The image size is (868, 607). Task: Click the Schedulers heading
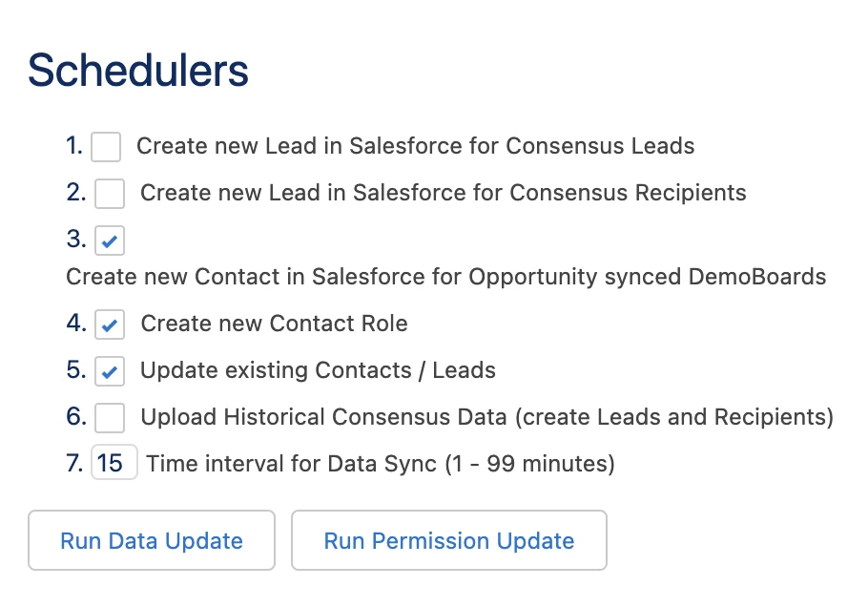pyautogui.click(x=138, y=71)
